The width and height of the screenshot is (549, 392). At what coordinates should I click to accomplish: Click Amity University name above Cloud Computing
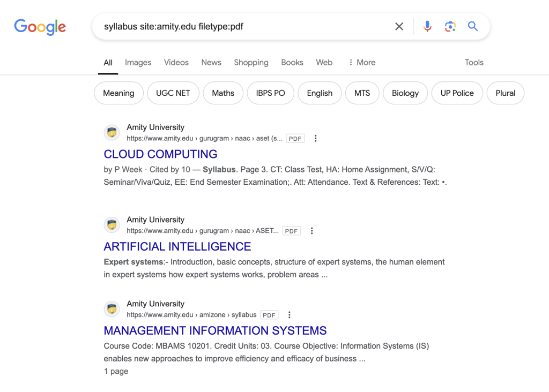click(155, 127)
